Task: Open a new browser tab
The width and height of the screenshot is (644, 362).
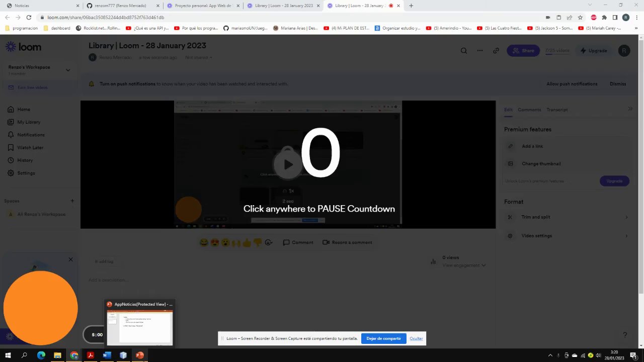Action: coord(411,6)
